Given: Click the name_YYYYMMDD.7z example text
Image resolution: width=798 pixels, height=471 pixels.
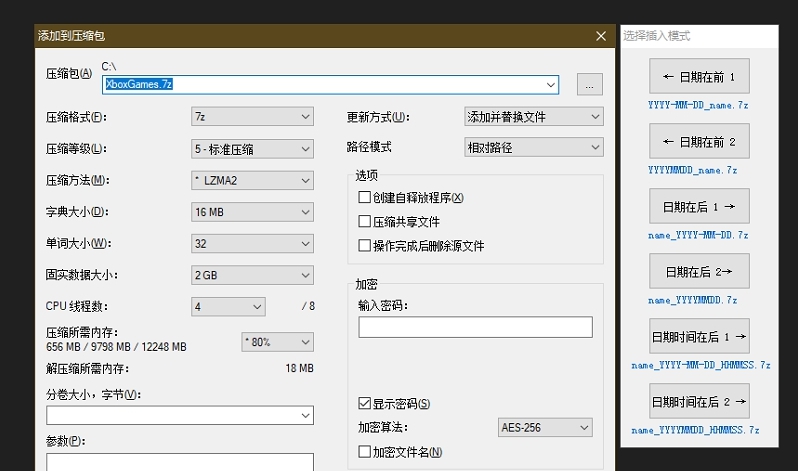Looking at the screenshot, I should (692, 300).
